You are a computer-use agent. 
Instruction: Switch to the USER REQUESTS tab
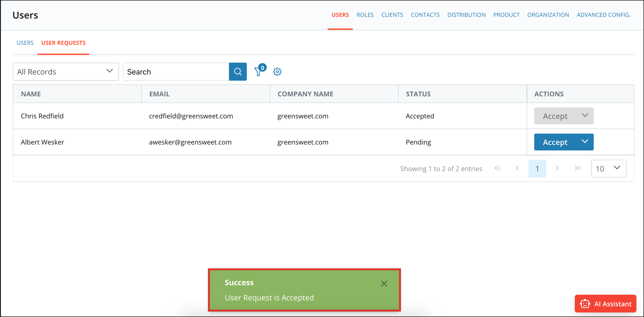click(x=63, y=43)
